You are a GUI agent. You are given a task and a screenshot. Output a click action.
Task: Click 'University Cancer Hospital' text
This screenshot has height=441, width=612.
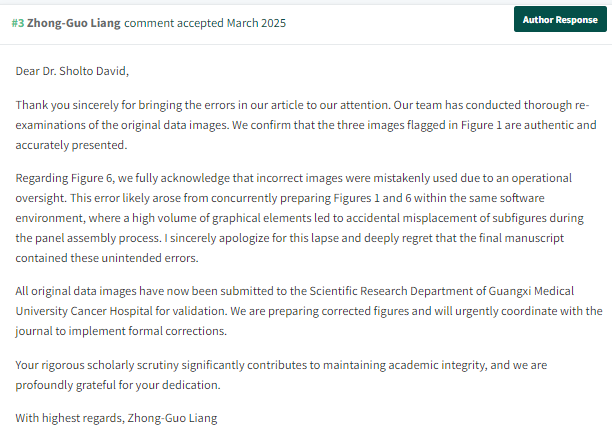(84, 311)
